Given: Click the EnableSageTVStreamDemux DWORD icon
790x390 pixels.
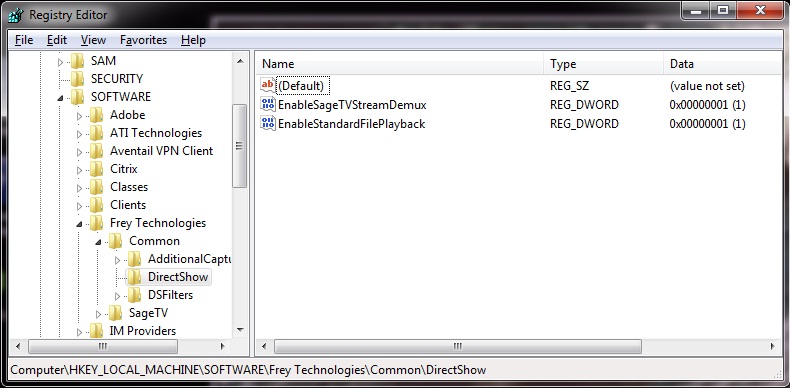Looking at the screenshot, I should point(268,104).
